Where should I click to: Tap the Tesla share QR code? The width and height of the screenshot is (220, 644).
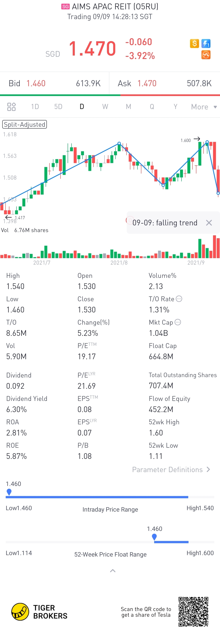click(193, 612)
